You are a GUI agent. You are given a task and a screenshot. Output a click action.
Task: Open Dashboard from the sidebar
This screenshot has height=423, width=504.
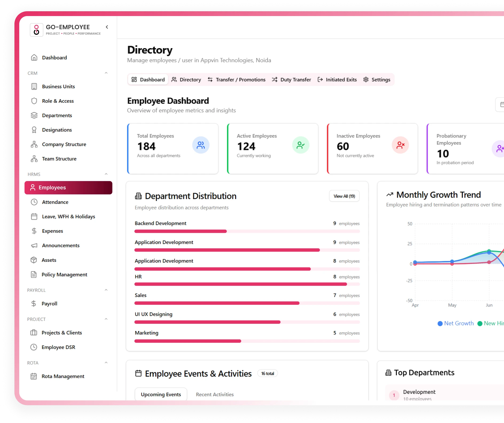pyautogui.click(x=54, y=57)
